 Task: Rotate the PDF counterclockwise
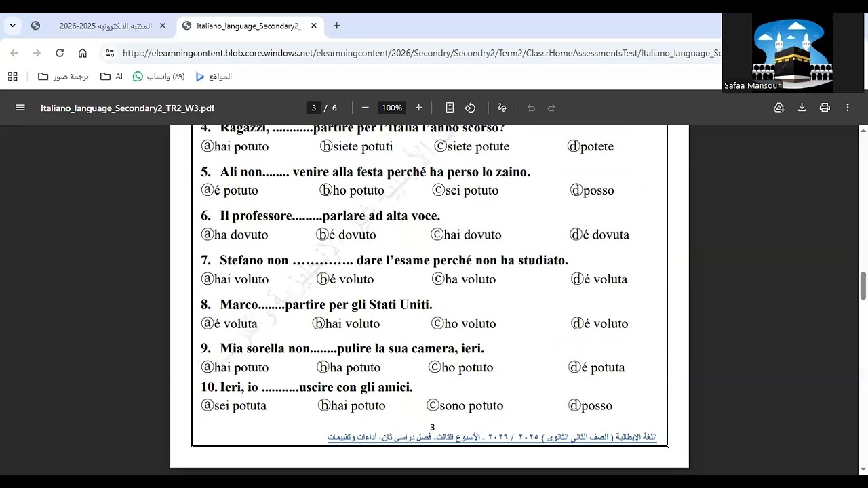[x=470, y=108]
